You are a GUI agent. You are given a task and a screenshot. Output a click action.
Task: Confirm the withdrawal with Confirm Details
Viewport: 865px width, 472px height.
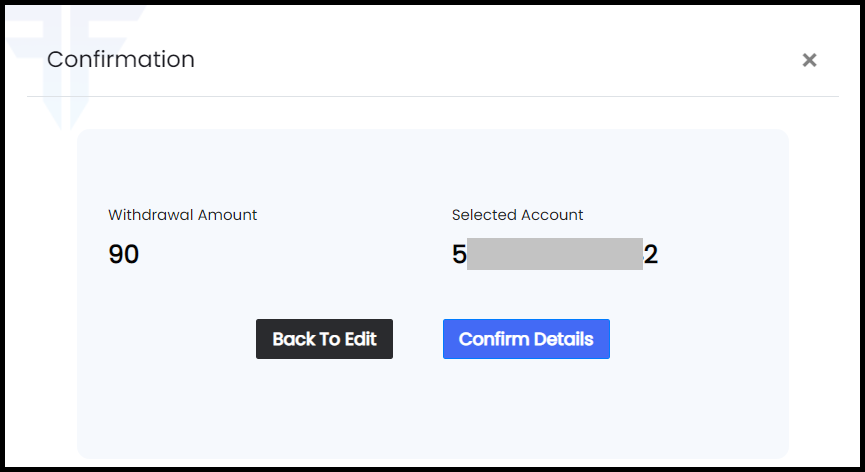click(526, 339)
